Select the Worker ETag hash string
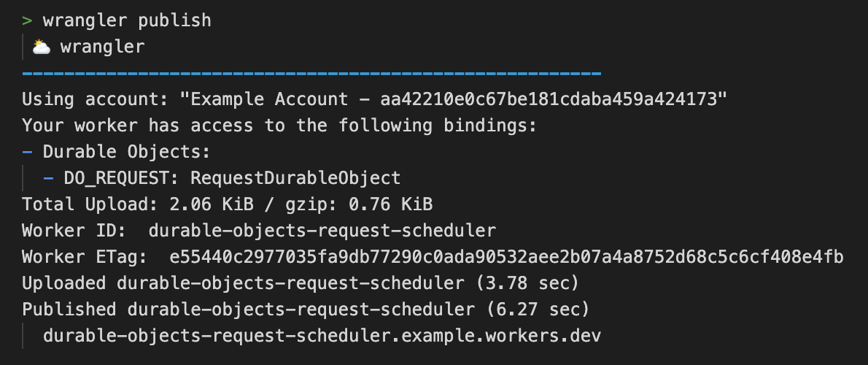Viewport: 868px width, 365px height. [x=506, y=258]
